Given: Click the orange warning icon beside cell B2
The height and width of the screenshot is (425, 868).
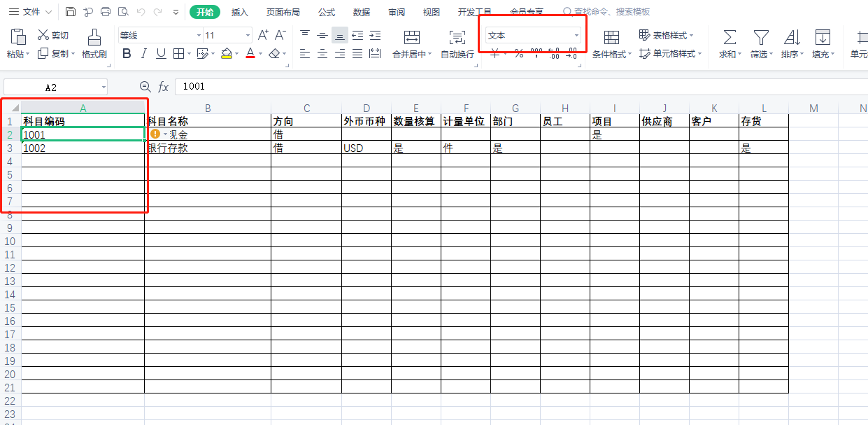Looking at the screenshot, I should pyautogui.click(x=155, y=134).
